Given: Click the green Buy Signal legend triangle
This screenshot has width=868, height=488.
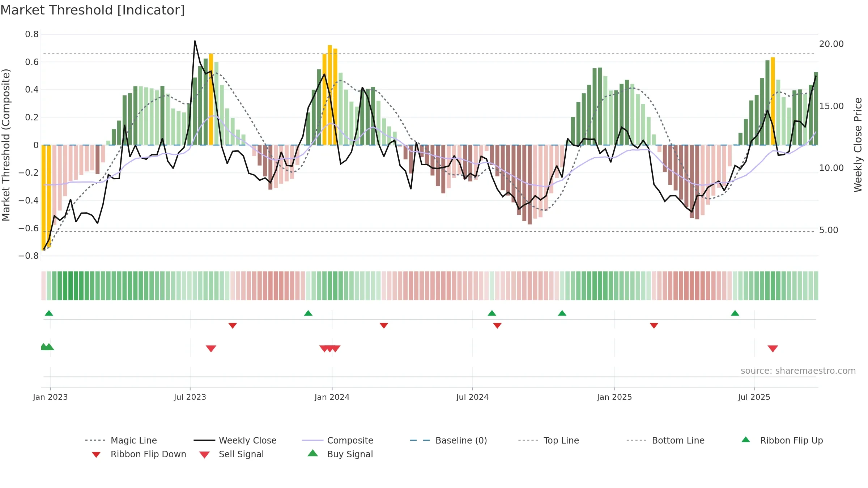Looking at the screenshot, I should tap(313, 453).
